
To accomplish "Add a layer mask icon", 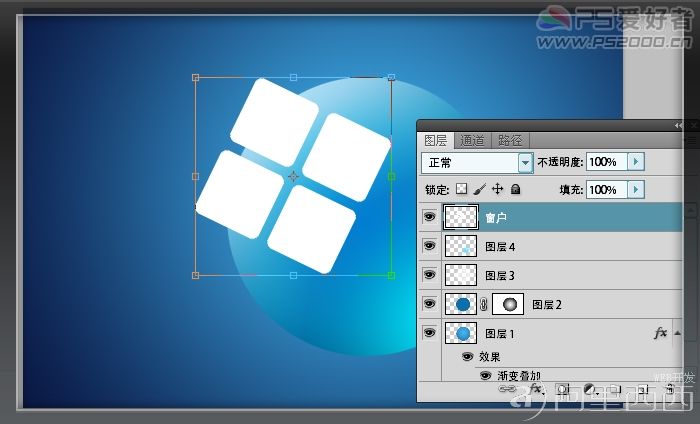I will click(x=563, y=390).
